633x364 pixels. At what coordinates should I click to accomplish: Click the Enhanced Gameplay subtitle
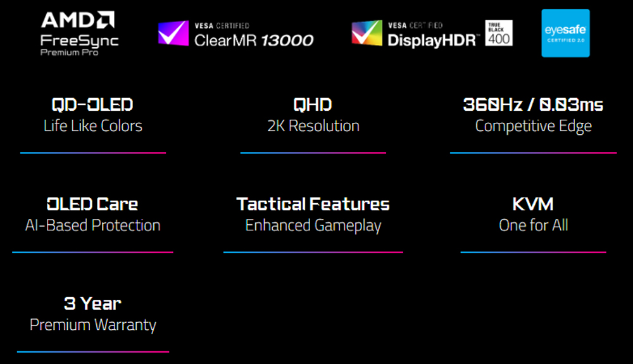(x=313, y=225)
